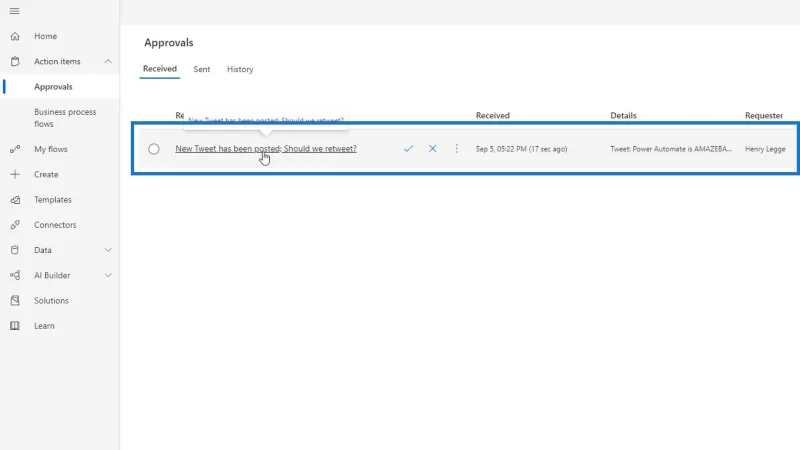The height and width of the screenshot is (450, 800).
Task: Click the Learn book icon
Action: coord(15,326)
